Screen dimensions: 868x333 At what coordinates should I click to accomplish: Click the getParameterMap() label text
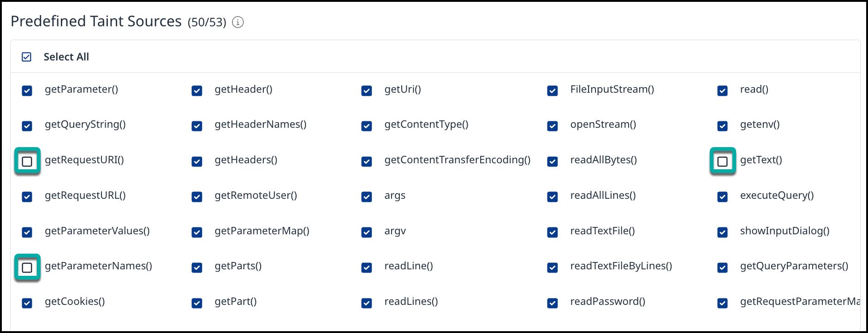(x=262, y=231)
